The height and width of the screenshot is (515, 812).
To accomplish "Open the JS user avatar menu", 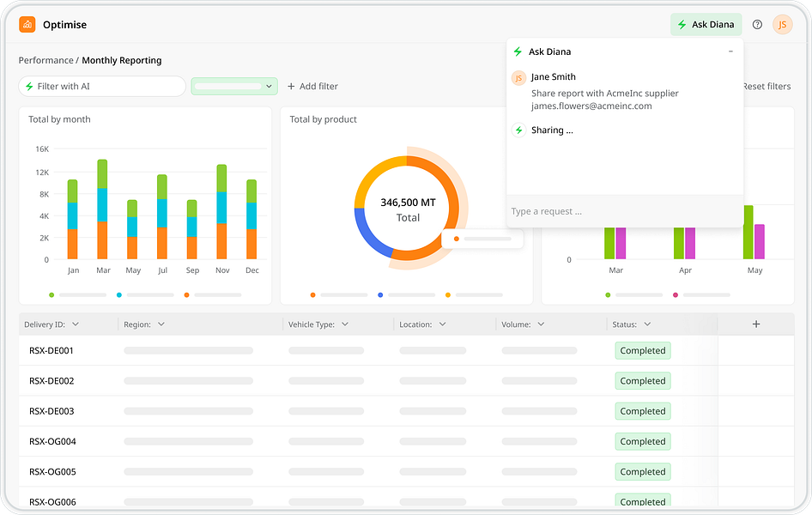I will click(783, 24).
